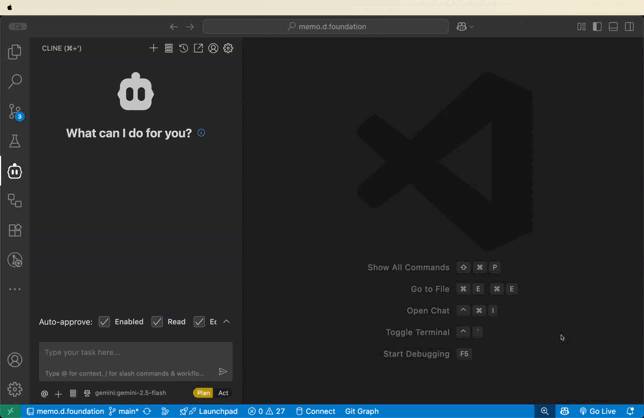Open Copilot status in the status bar
The width and height of the screenshot is (644, 418).
(564, 411)
